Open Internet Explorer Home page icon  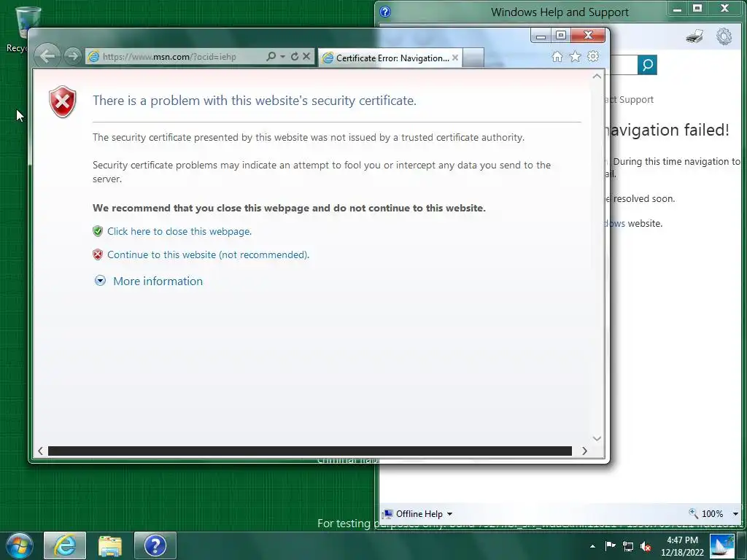coord(557,57)
